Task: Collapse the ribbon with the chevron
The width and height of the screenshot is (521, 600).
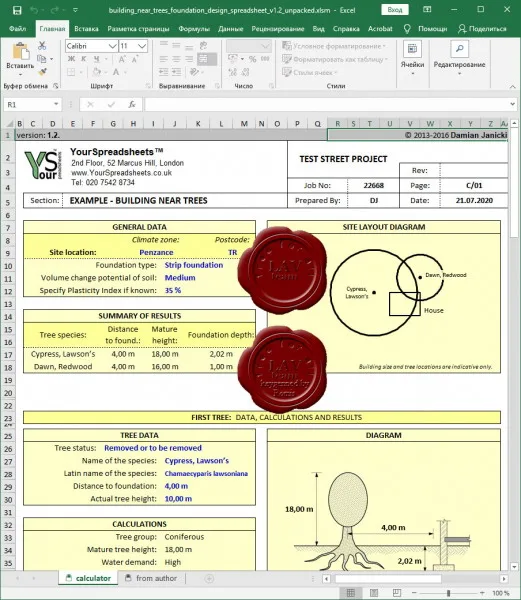Action: click(513, 87)
